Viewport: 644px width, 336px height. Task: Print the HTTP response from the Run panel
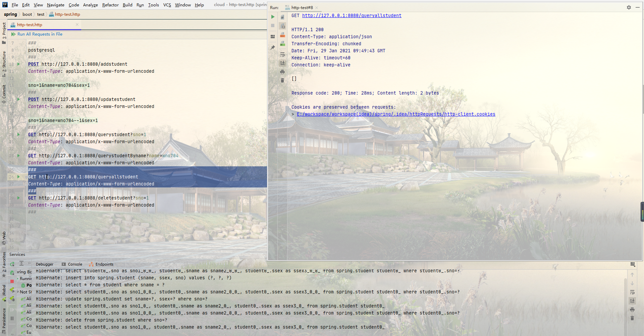[x=282, y=72]
